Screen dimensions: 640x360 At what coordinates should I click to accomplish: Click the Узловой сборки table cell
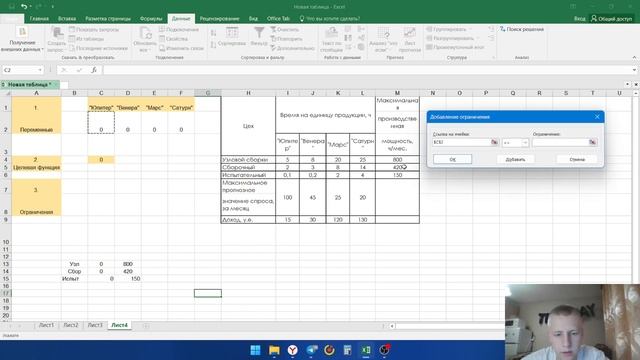(248, 160)
